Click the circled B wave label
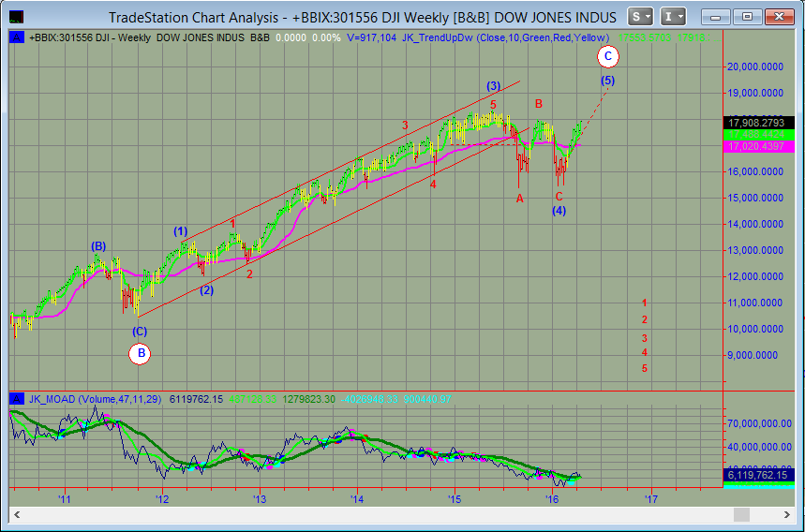Viewport: 805px width, 532px height. click(x=140, y=353)
